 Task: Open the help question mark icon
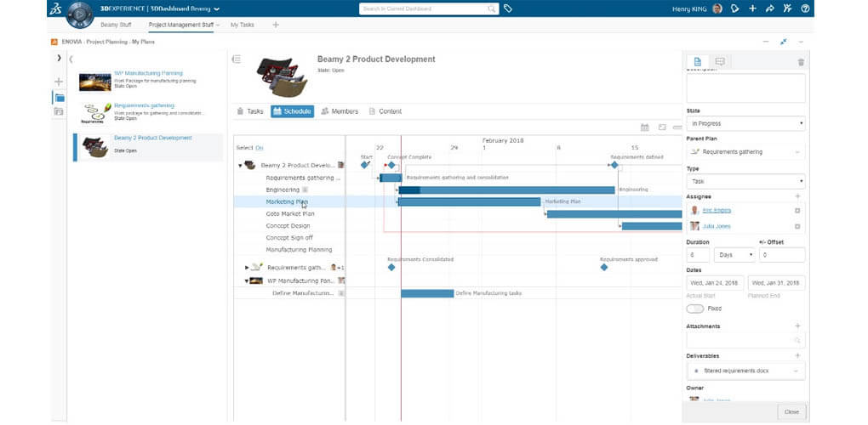click(x=805, y=8)
